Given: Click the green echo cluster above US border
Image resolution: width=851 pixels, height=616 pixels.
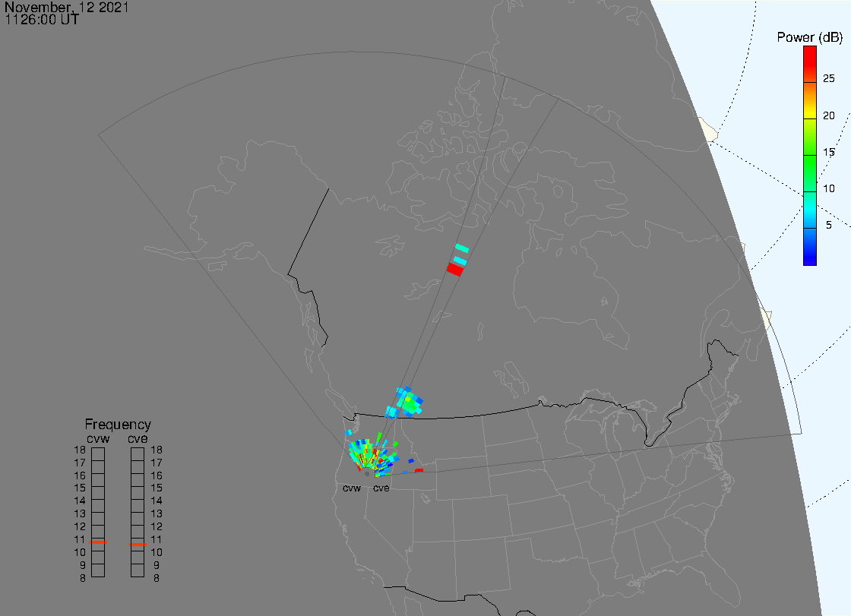Looking at the screenshot, I should click(x=409, y=402).
